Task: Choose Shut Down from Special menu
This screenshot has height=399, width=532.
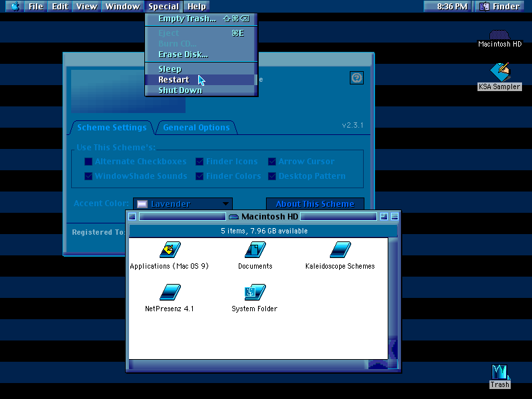Action: click(201, 90)
